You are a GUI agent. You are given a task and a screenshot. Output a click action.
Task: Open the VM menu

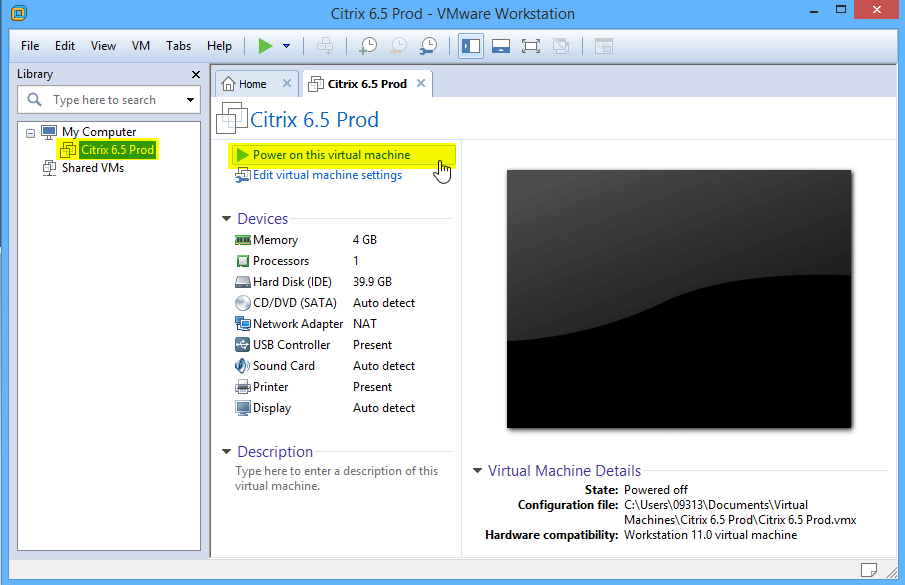[141, 46]
